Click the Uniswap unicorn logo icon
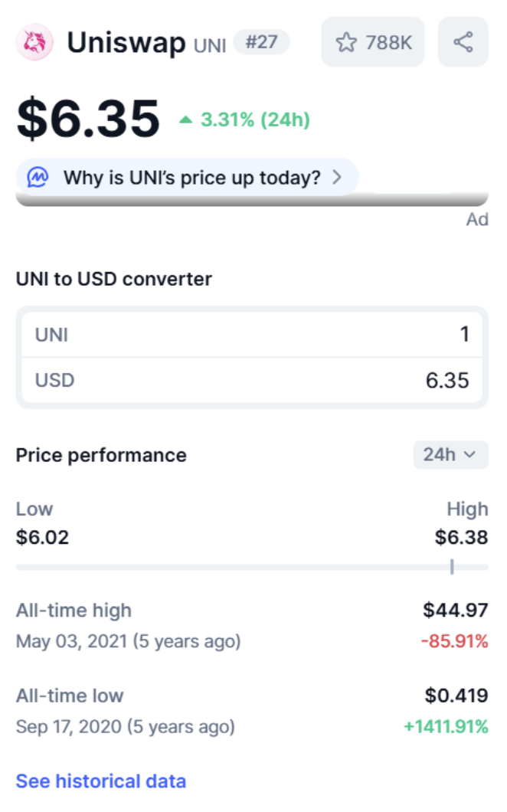 (x=34, y=42)
